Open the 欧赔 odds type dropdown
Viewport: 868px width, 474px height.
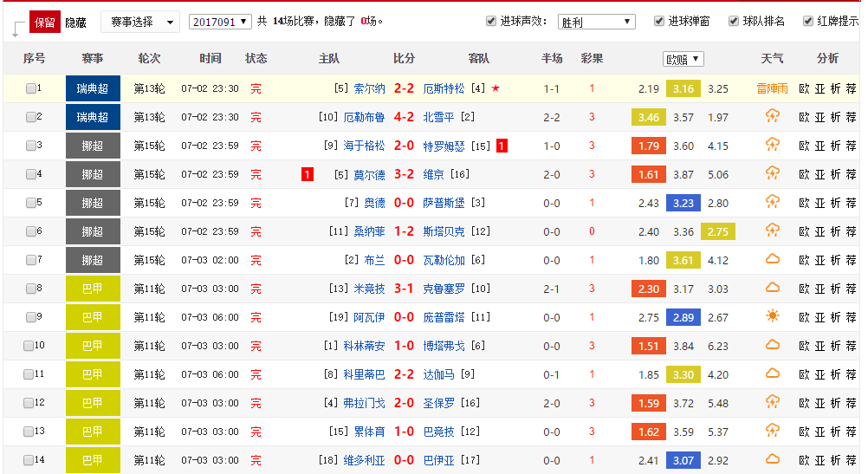[x=683, y=59]
